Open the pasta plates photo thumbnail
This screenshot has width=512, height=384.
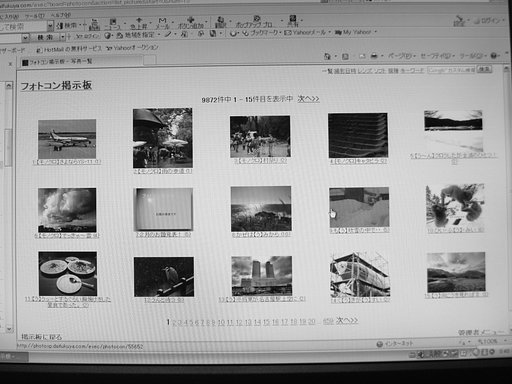[68, 273]
